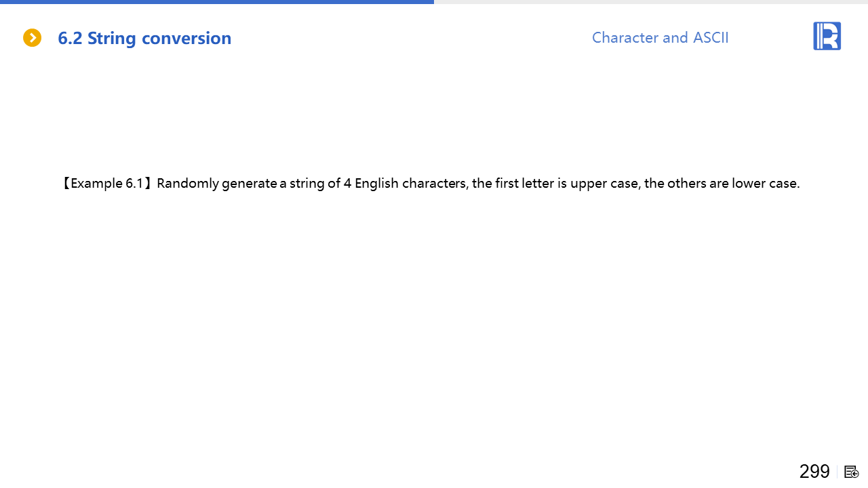Click the "Example 6.1" bracketed label
This screenshot has height=488, width=868.
click(107, 184)
